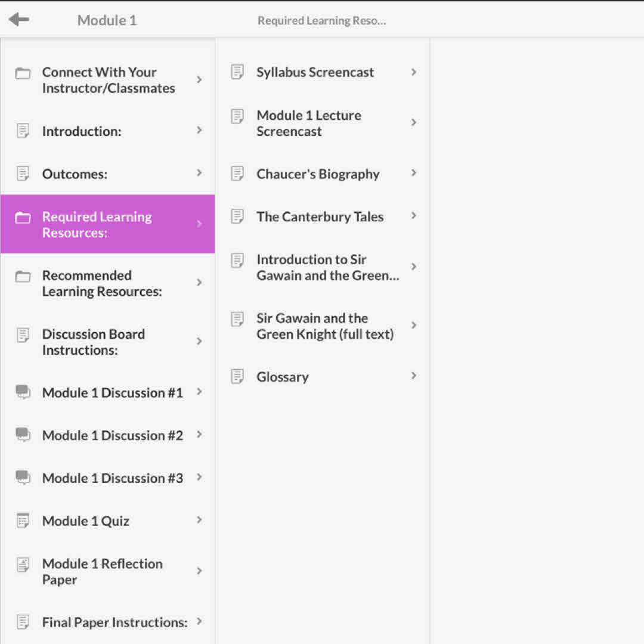644x644 pixels.
Task: Click the discussion bubble icon for Discussion #1
Action: 23,392
